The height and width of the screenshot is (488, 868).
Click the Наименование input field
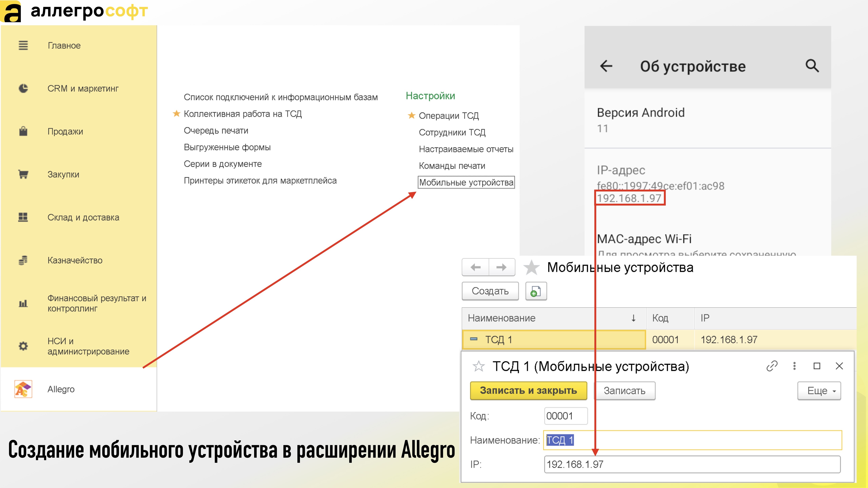click(x=692, y=440)
